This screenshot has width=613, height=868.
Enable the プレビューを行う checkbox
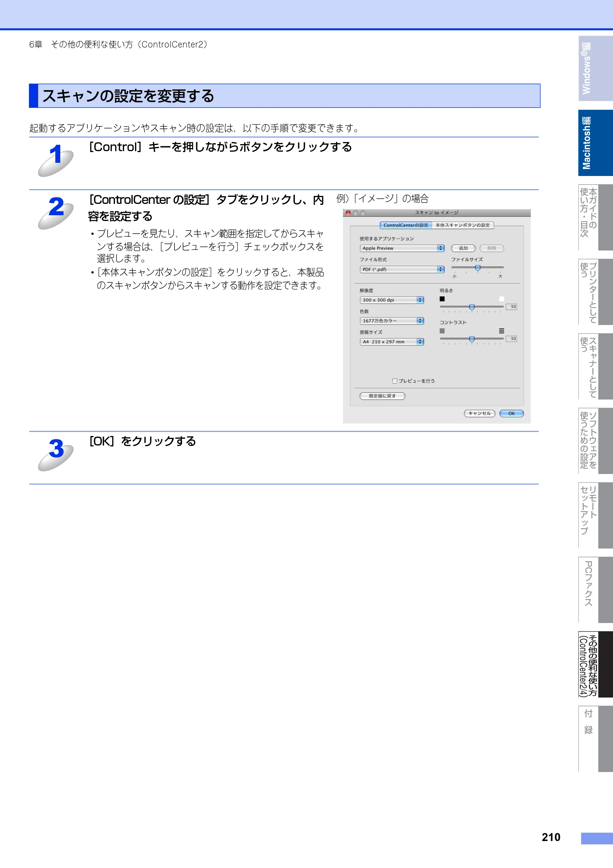tap(394, 381)
